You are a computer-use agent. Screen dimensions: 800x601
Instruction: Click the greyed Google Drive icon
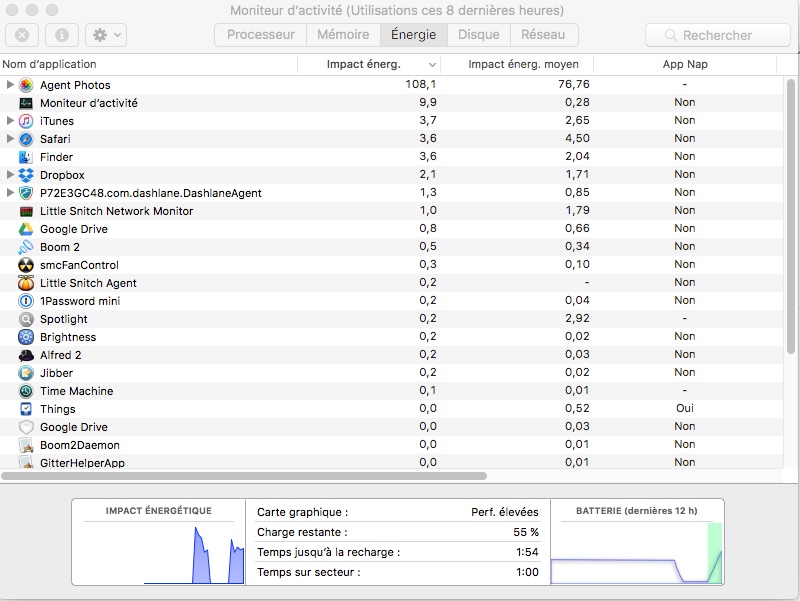[x=26, y=427]
